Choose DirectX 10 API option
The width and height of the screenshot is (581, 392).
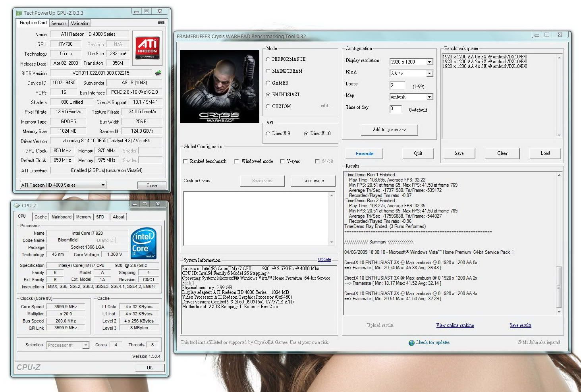[306, 133]
